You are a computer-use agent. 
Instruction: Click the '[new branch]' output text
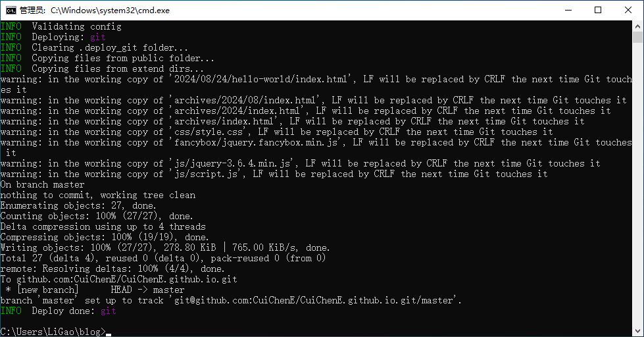tap(47, 290)
